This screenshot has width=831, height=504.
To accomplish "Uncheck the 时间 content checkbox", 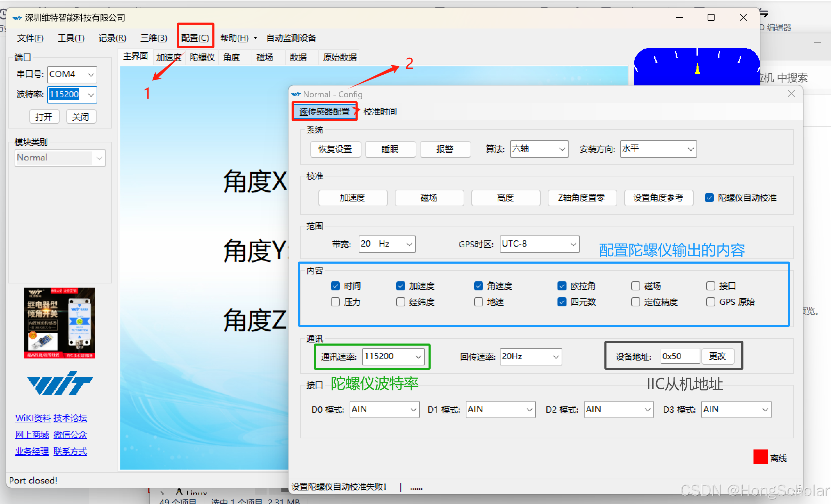I will tap(335, 286).
